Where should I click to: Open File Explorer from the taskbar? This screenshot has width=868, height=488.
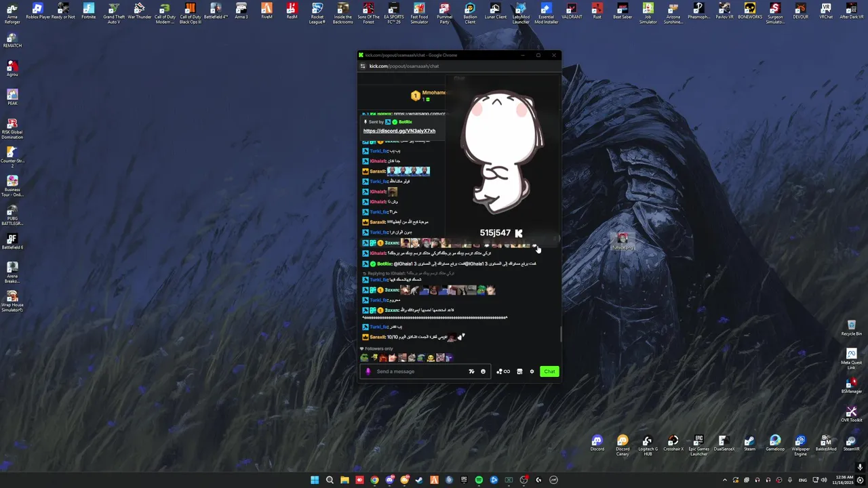[x=344, y=480]
